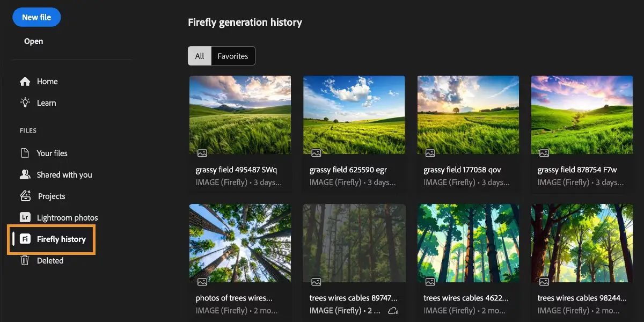644x322 pixels.
Task: Open the grassy field 625590 egr thumbnail
Action: tap(354, 115)
